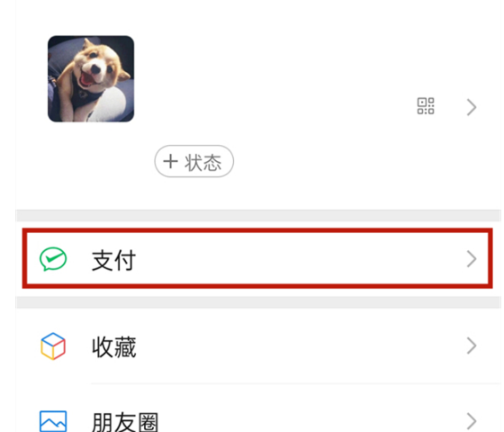The width and height of the screenshot is (504, 432).
Task: Add a status with the 状态 button
Action: (x=193, y=161)
